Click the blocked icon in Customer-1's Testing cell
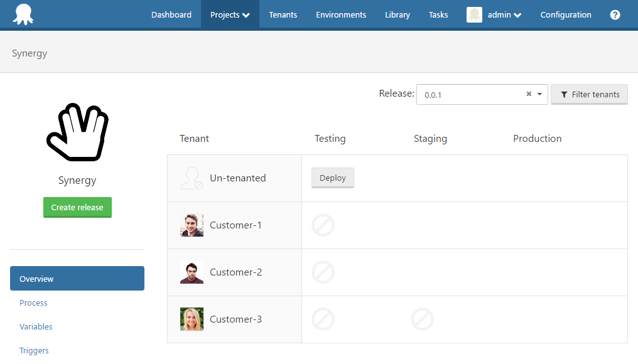638x364 pixels. 323,225
